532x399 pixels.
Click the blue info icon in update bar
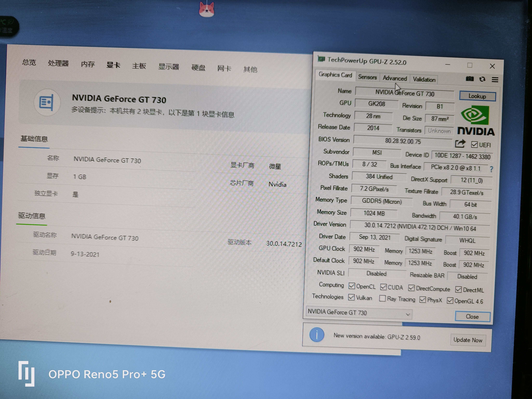[317, 335]
